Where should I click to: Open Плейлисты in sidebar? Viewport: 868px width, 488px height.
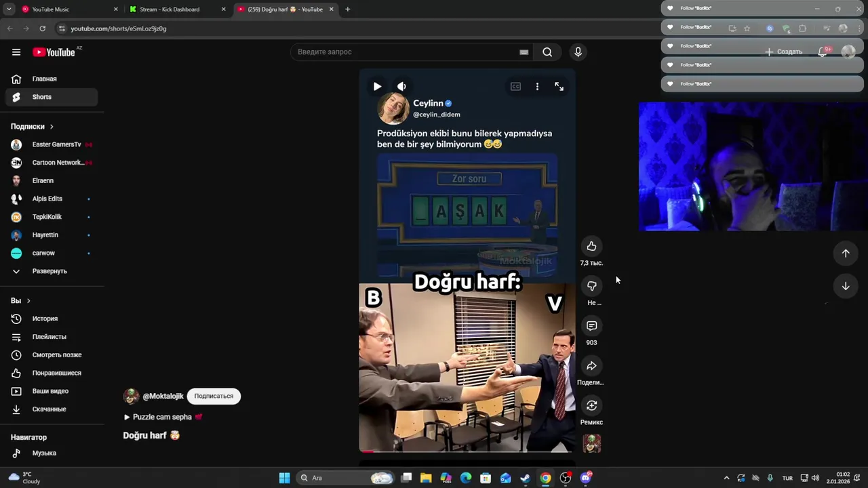(x=52, y=337)
